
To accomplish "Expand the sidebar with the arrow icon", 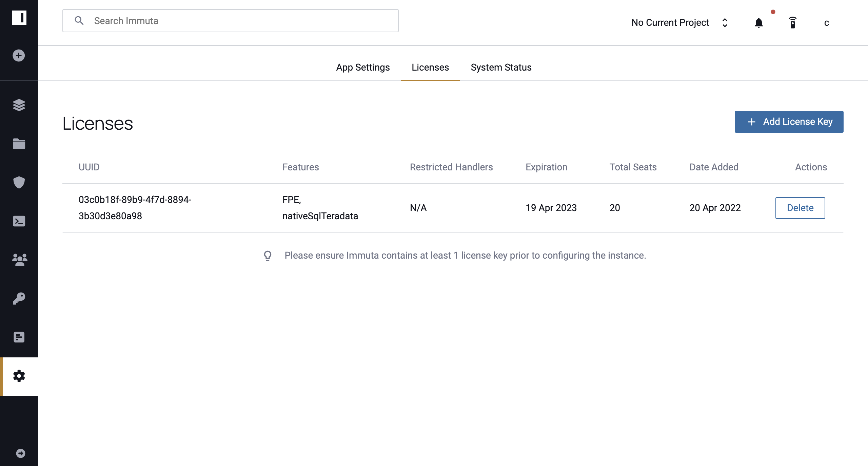I will coord(21,453).
